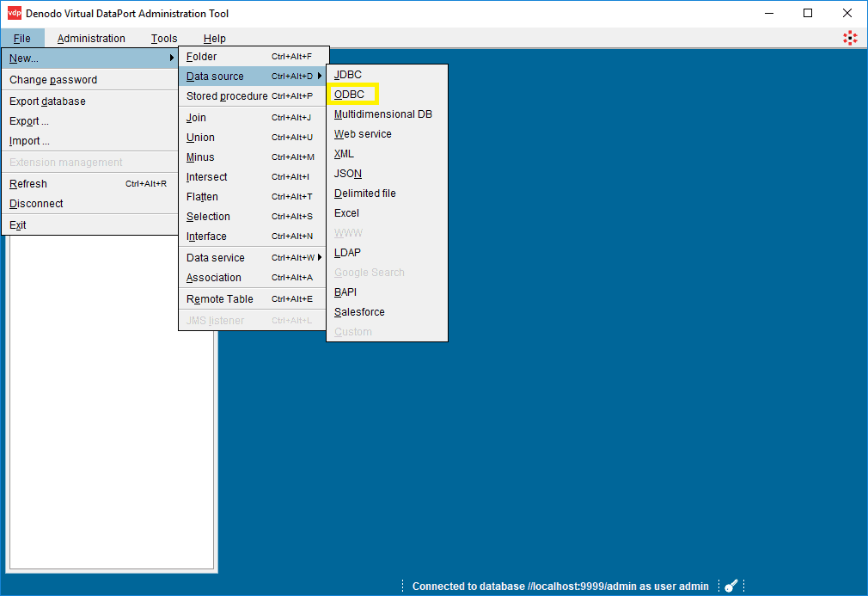Select Salesforce data source

coord(387,312)
